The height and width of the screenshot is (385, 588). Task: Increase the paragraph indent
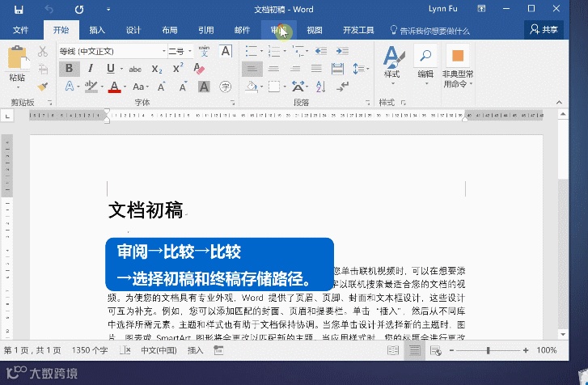(x=342, y=51)
